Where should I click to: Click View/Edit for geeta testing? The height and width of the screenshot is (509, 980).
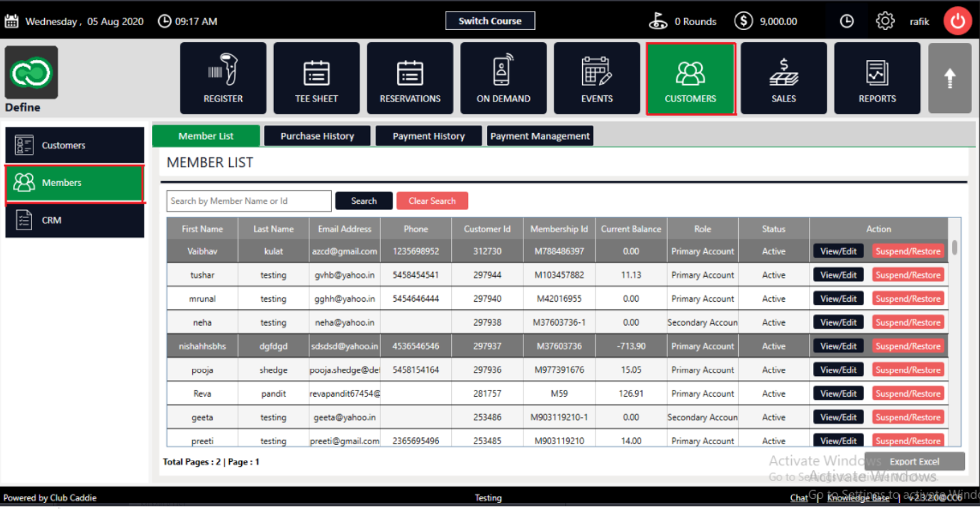838,417
